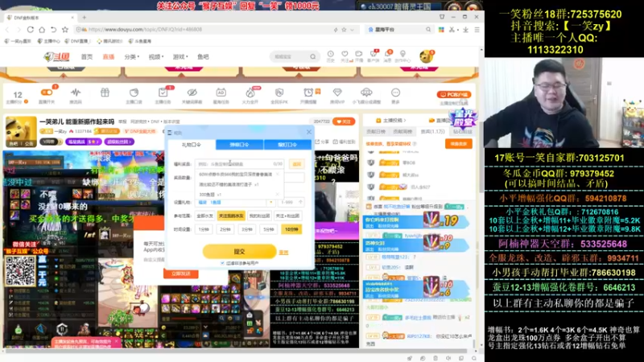Select 关注我的水友 participation range

[231, 216]
